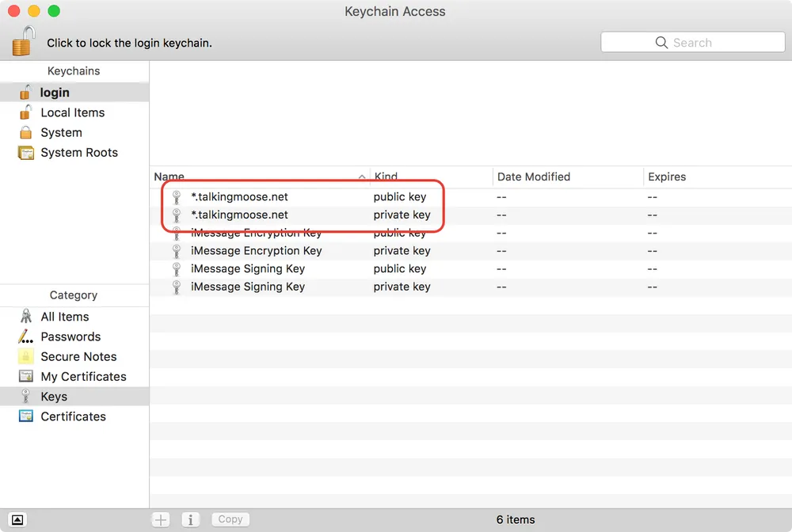
Task: Click inside the Search input field
Action: click(705, 42)
